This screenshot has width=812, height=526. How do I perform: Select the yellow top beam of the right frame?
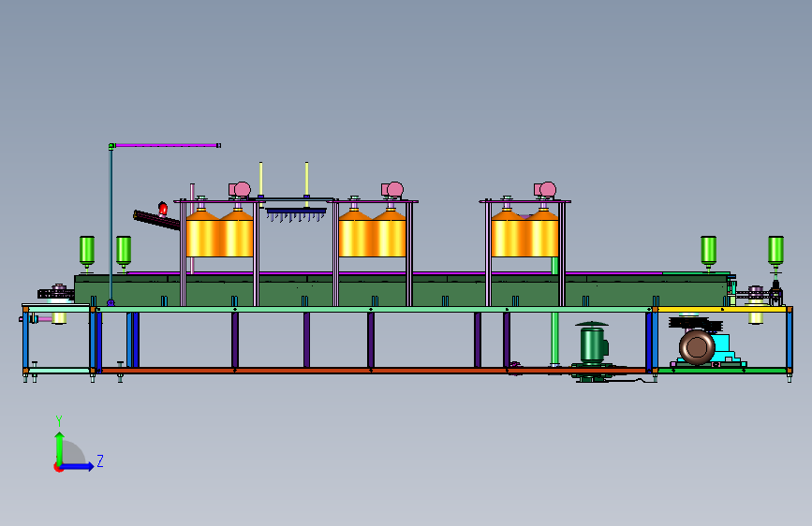pos(722,309)
